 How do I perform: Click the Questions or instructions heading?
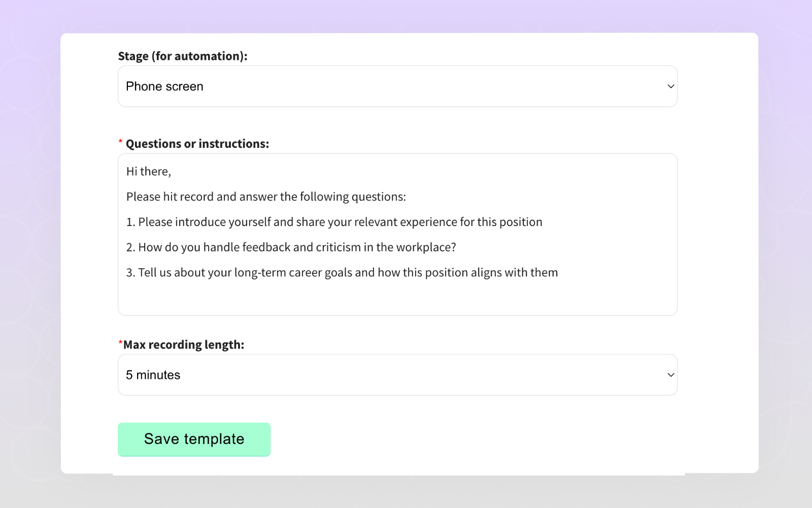pos(197,143)
